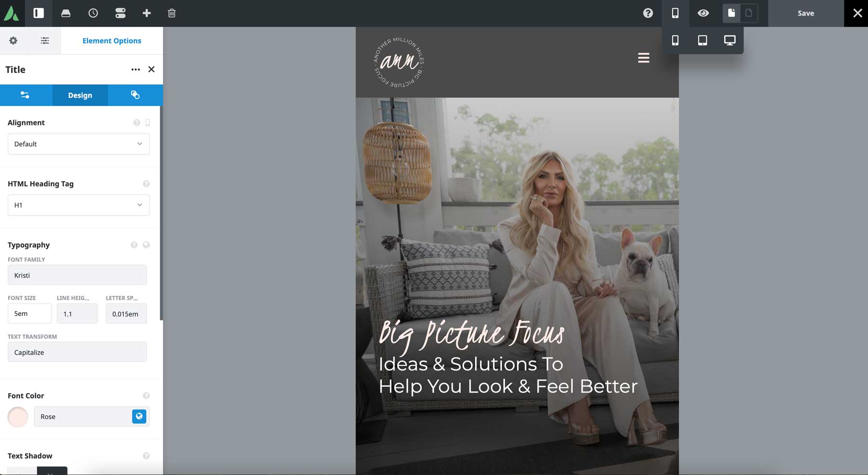This screenshot has width=868, height=475.
Task: Open the add new element panel
Action: pyautogui.click(x=147, y=13)
